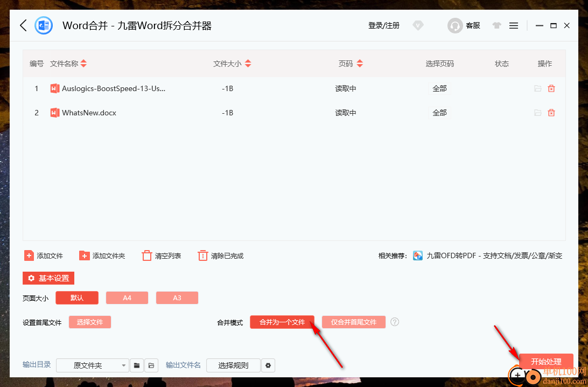
Task: Maximize the application window
Action: (x=553, y=25)
